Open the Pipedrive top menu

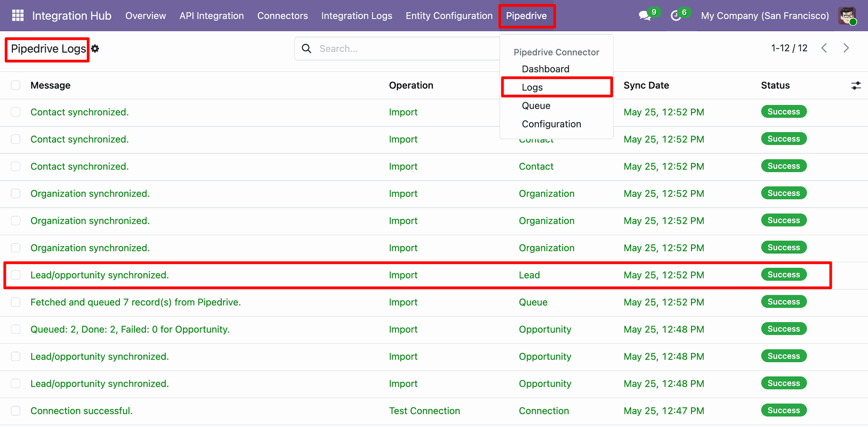(x=526, y=16)
